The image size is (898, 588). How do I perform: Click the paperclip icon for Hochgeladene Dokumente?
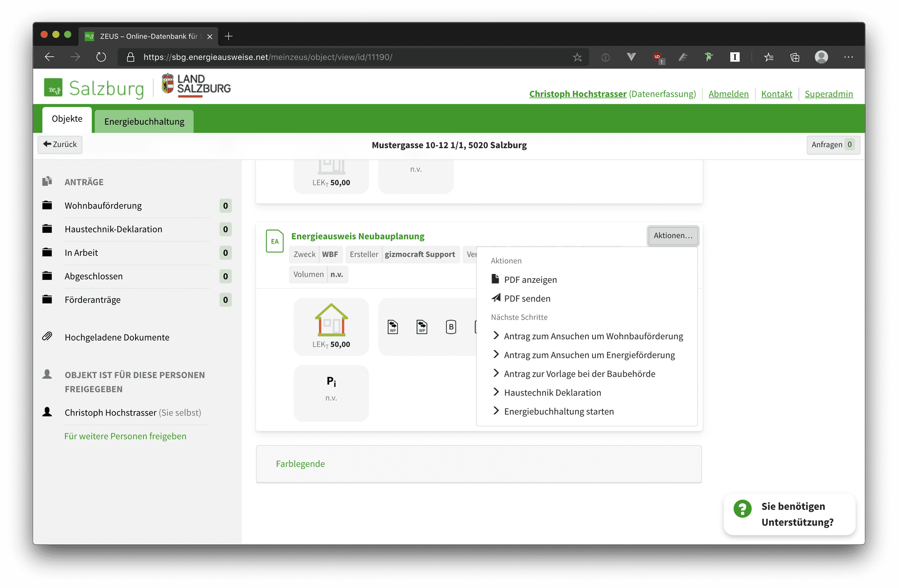pos(48,336)
